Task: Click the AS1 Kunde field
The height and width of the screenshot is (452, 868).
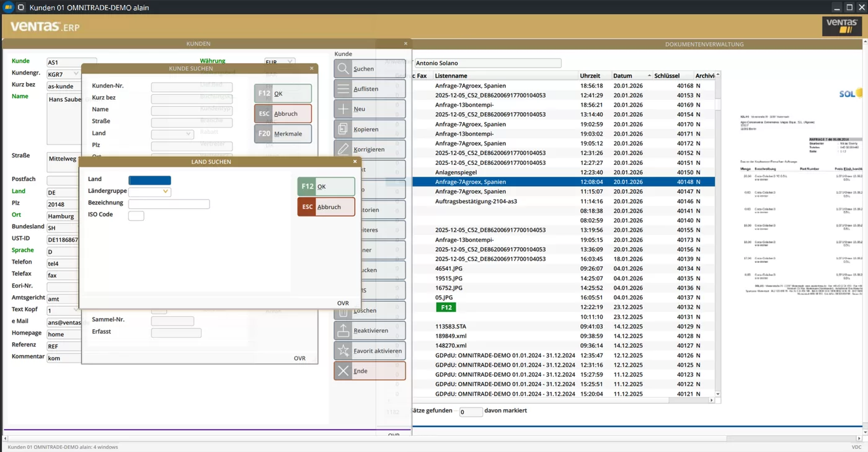Action: pos(71,63)
